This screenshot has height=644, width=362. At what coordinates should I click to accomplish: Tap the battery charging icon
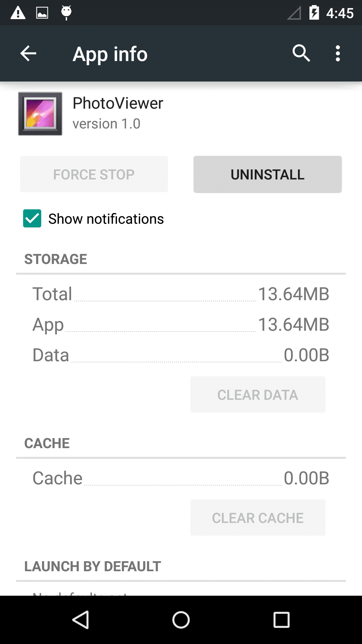(x=314, y=13)
